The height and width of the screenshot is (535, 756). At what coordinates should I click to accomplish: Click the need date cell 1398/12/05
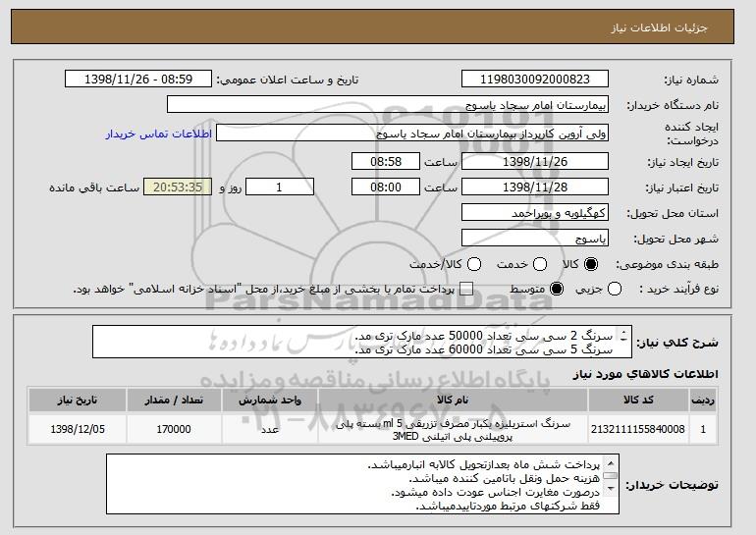tap(78, 429)
